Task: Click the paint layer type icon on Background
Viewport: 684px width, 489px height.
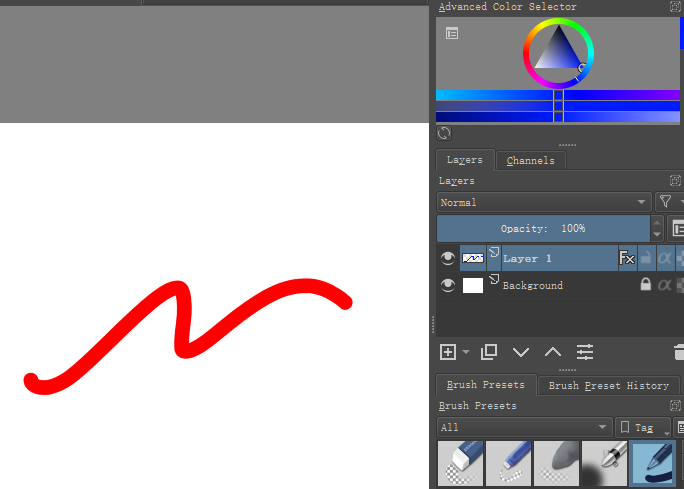Action: 494,279
